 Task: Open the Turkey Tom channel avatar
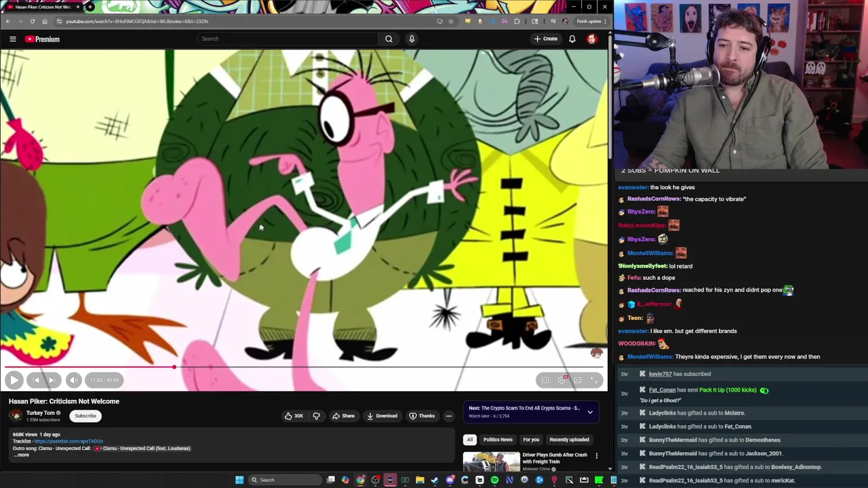click(x=16, y=415)
